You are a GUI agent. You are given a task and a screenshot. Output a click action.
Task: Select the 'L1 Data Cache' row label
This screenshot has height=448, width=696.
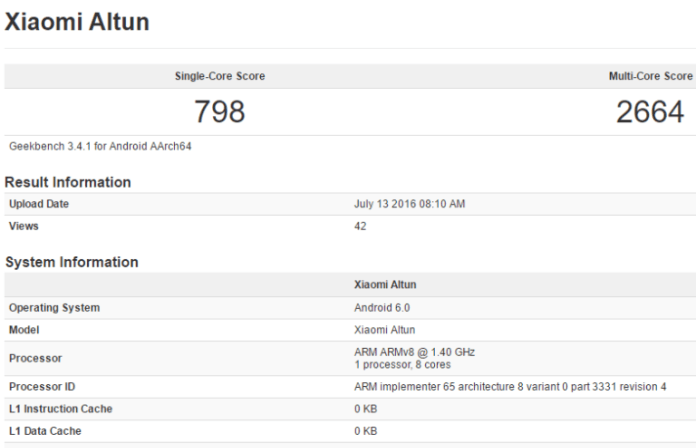(x=45, y=431)
